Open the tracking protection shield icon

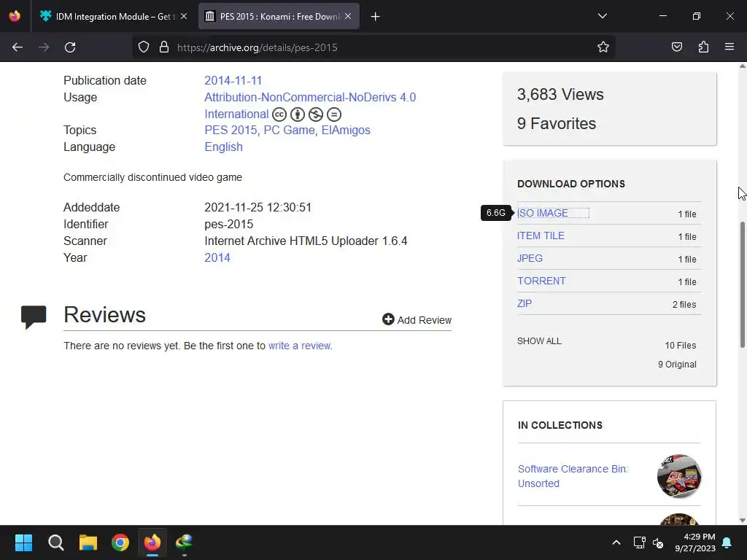144,47
